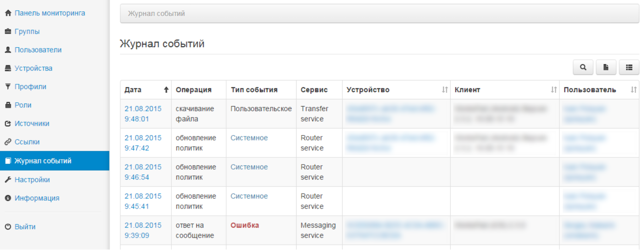The width and height of the screenshot is (644, 250).
Task: Open the Устройства sidebar menu item
Action: tap(33, 68)
